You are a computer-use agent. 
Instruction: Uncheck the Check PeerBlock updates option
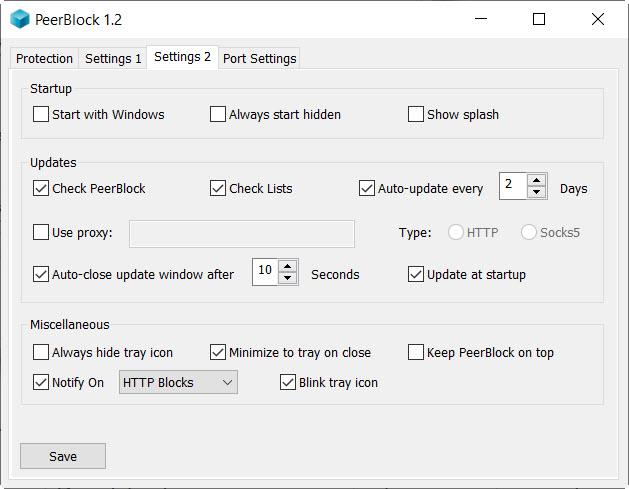pos(41,188)
